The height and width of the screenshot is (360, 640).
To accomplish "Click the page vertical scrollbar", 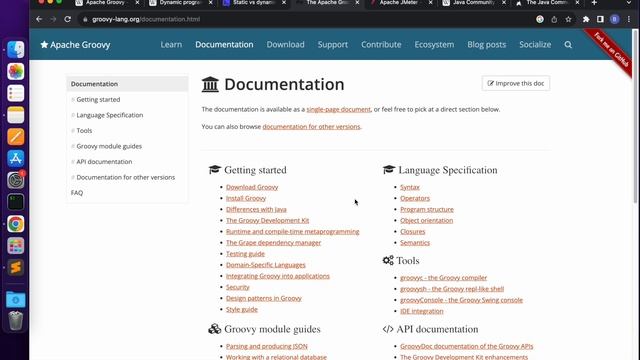I will tap(635, 116).
